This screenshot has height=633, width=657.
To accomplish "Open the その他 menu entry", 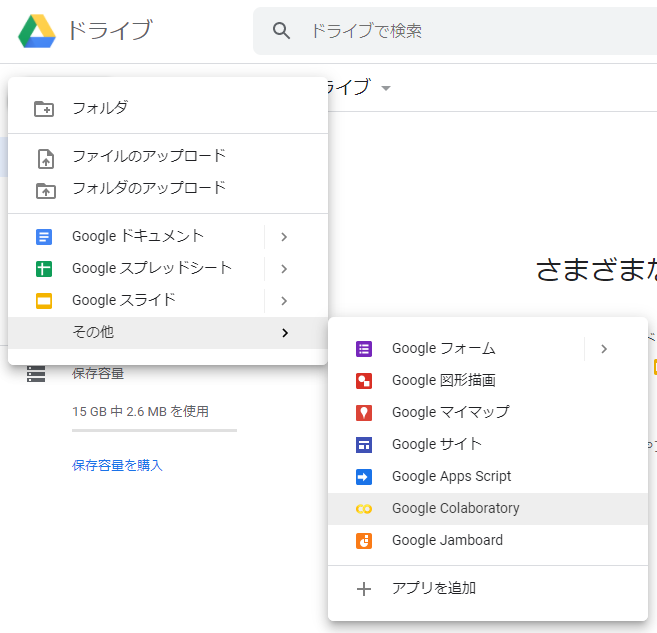I will [x=168, y=333].
